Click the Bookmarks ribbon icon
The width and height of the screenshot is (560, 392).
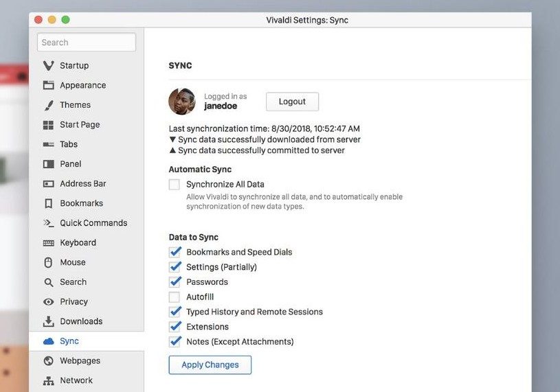49,203
